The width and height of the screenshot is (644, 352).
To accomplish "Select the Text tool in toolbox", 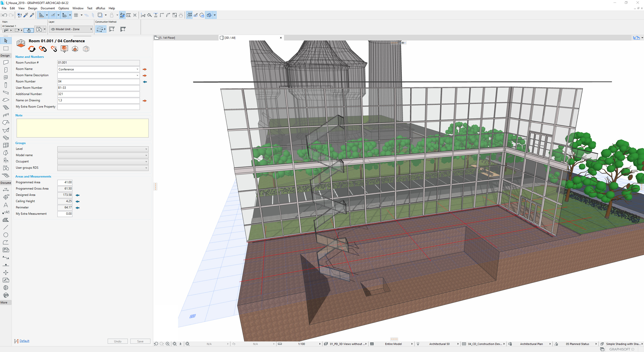I will (6, 205).
